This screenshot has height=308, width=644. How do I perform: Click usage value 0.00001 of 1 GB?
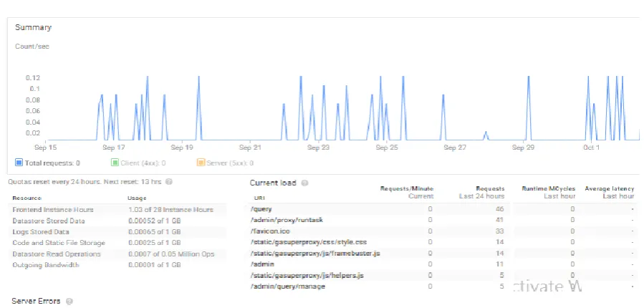pos(155,265)
